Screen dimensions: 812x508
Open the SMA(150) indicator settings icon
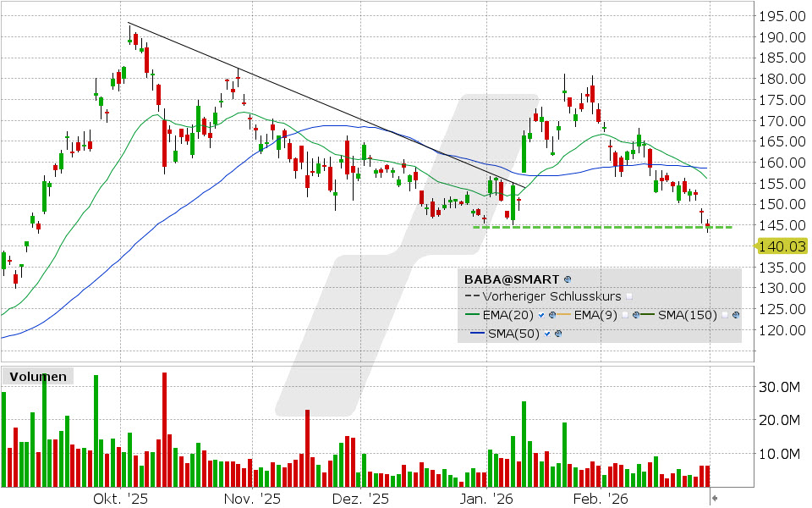point(736,314)
